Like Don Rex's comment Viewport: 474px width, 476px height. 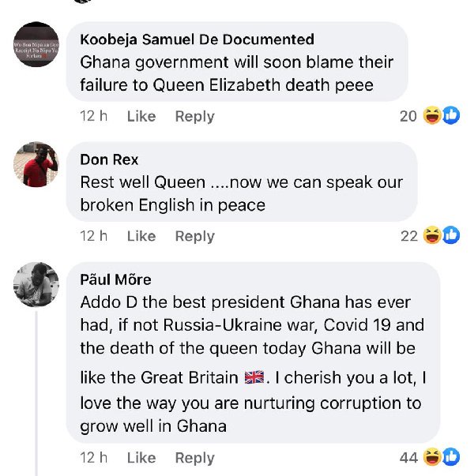(x=141, y=236)
